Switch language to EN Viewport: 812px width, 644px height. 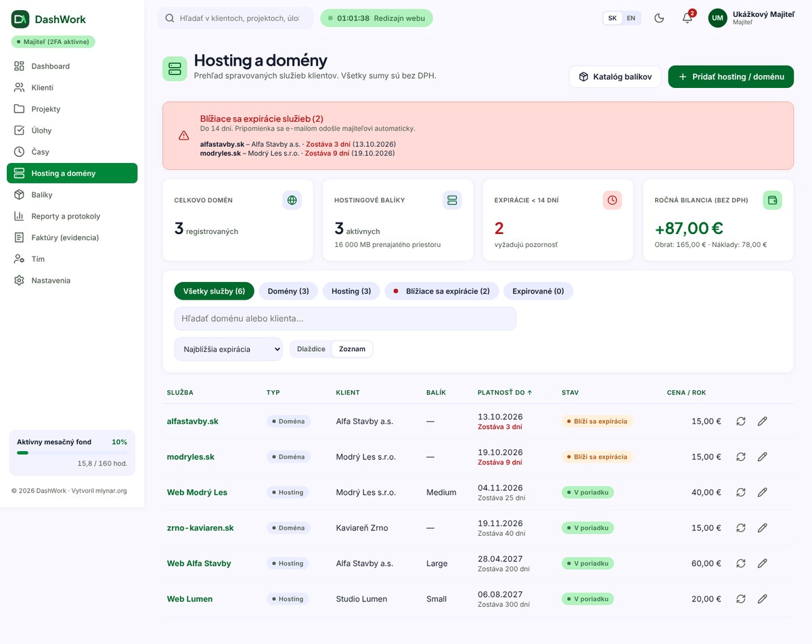pyautogui.click(x=631, y=18)
